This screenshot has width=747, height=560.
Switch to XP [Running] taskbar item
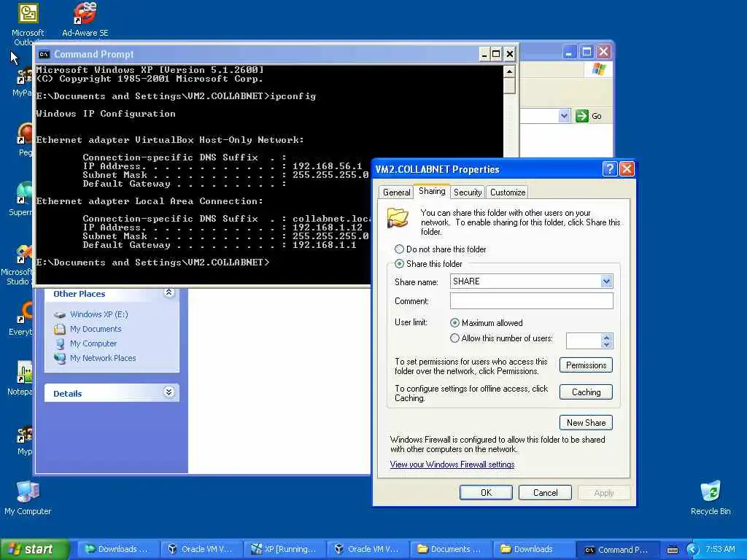point(284,549)
